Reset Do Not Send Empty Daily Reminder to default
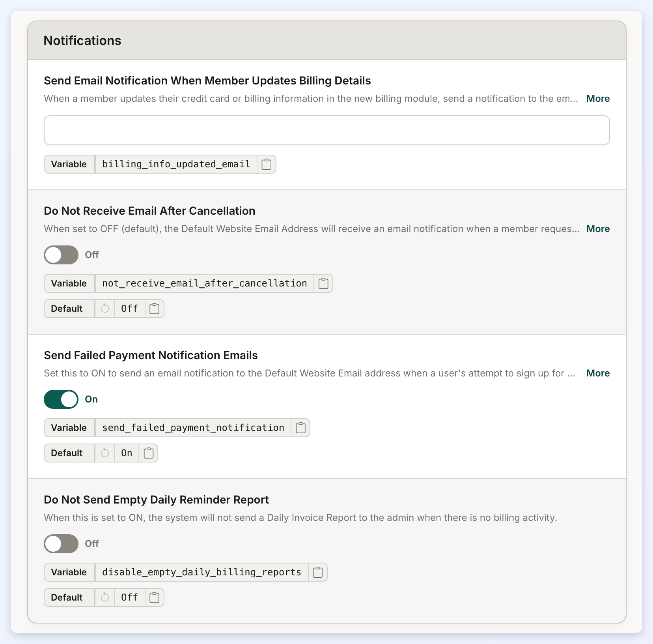Image resolution: width=653 pixels, height=644 pixels. coord(105,597)
